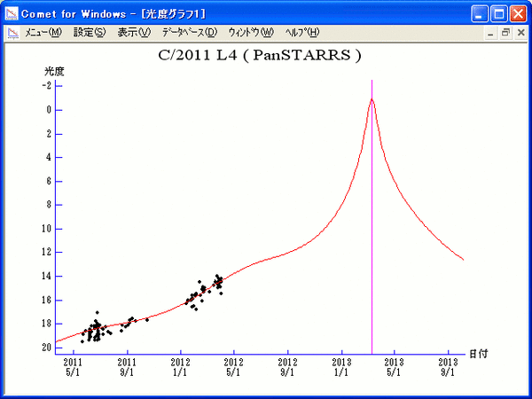Click the 光度 magnitude axis label

[x=55, y=70]
